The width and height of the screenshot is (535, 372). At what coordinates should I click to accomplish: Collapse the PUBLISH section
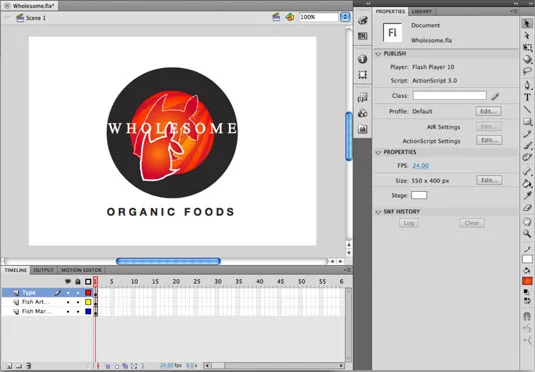tap(378, 54)
